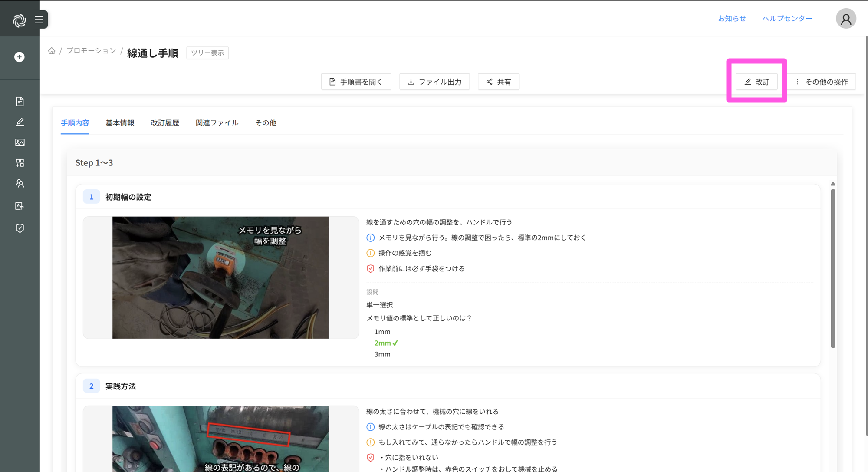Open the ファイル出力 export options
This screenshot has height=472, width=868.
(434, 82)
